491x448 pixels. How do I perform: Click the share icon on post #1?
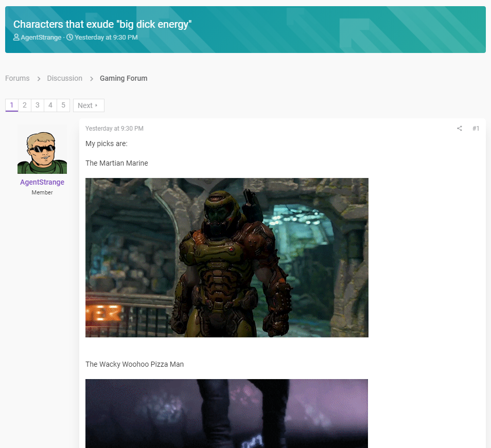click(460, 128)
